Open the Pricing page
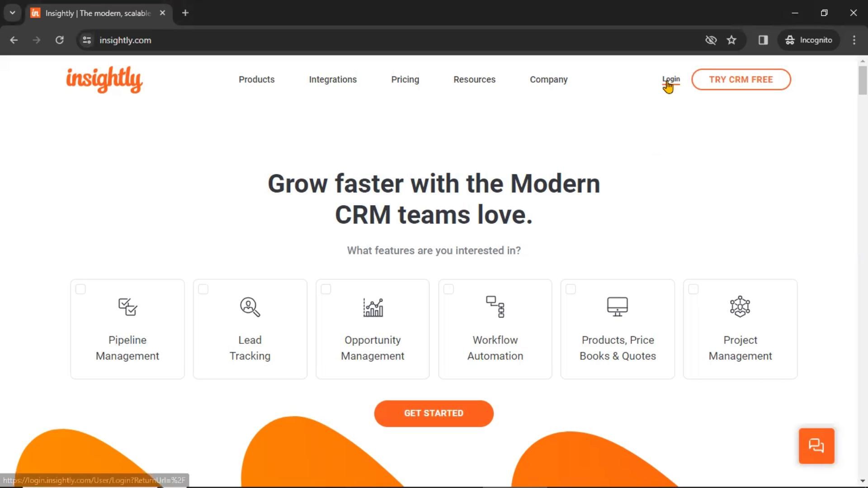868x488 pixels. click(x=405, y=79)
